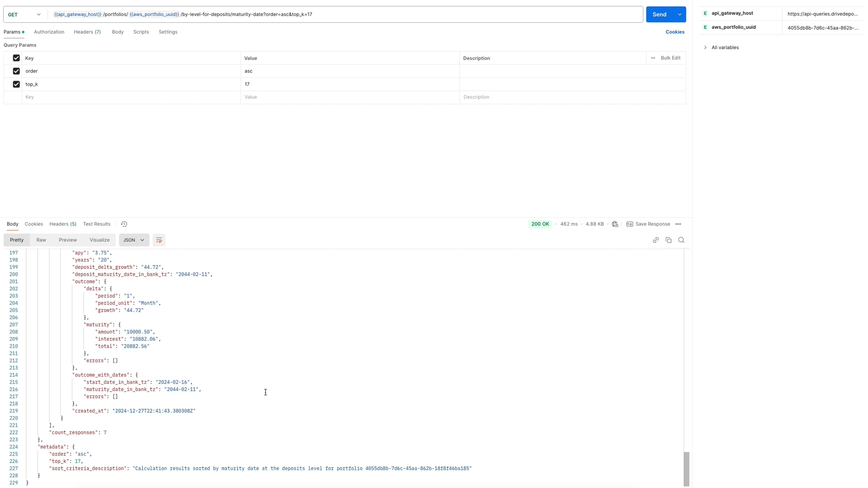The image size is (868, 488).
Task: Uncheck the order query parameter
Action: (16, 71)
